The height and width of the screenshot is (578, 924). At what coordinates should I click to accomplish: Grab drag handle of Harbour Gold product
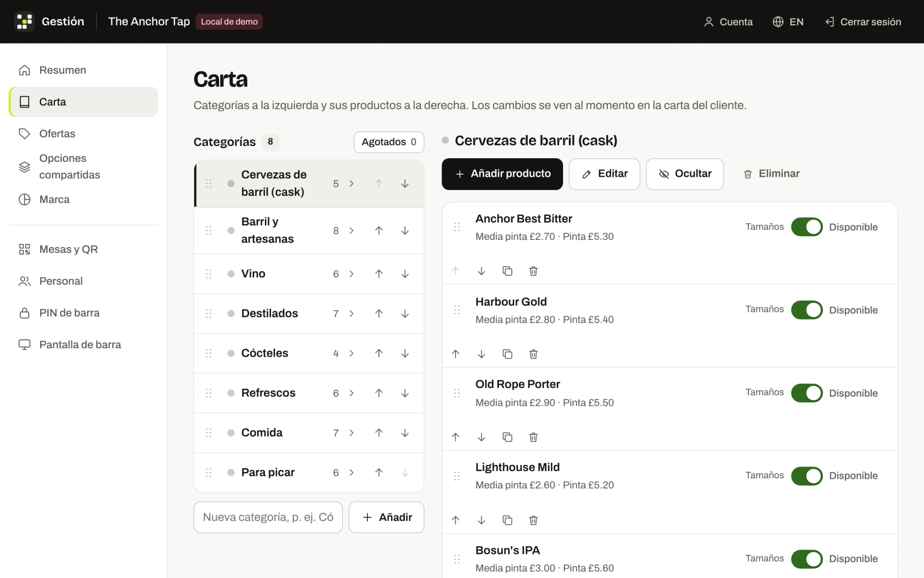point(457,310)
